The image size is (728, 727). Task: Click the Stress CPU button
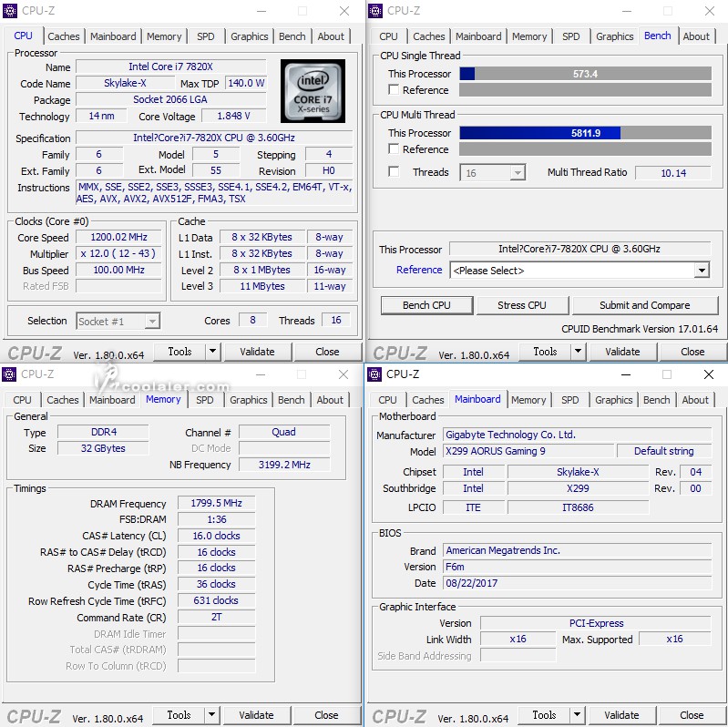coord(522,305)
